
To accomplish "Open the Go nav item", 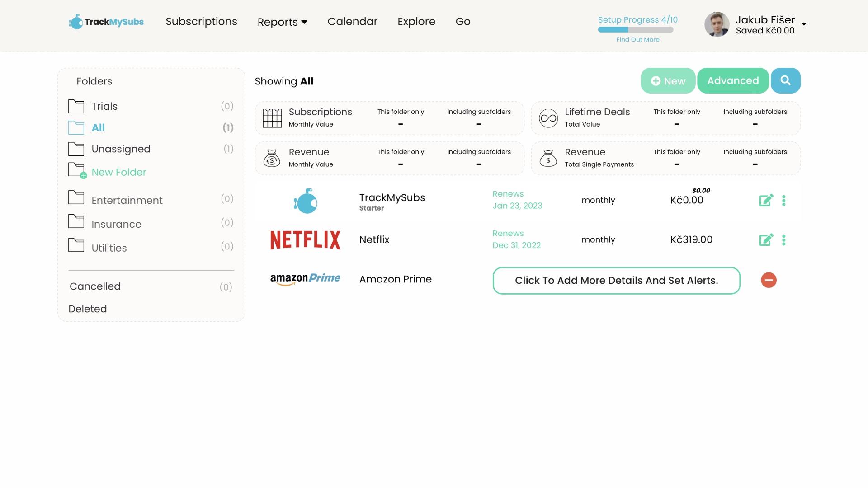I will [x=463, y=22].
